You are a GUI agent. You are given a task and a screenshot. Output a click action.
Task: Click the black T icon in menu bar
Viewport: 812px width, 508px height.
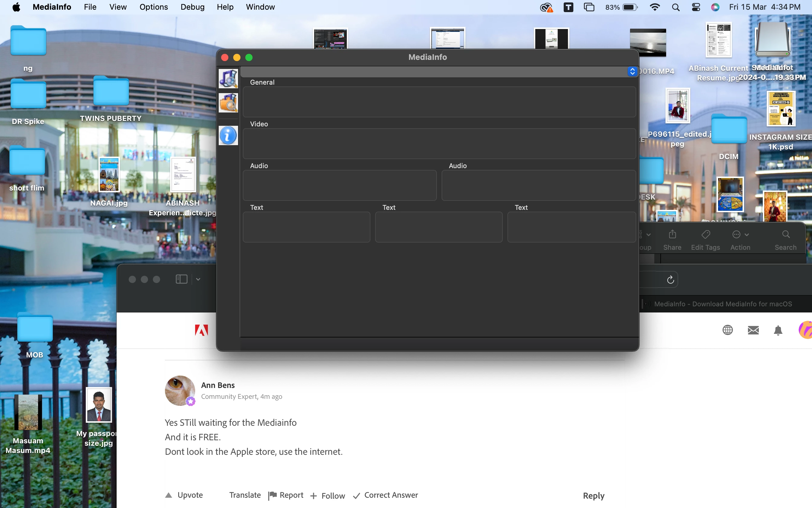coord(568,7)
